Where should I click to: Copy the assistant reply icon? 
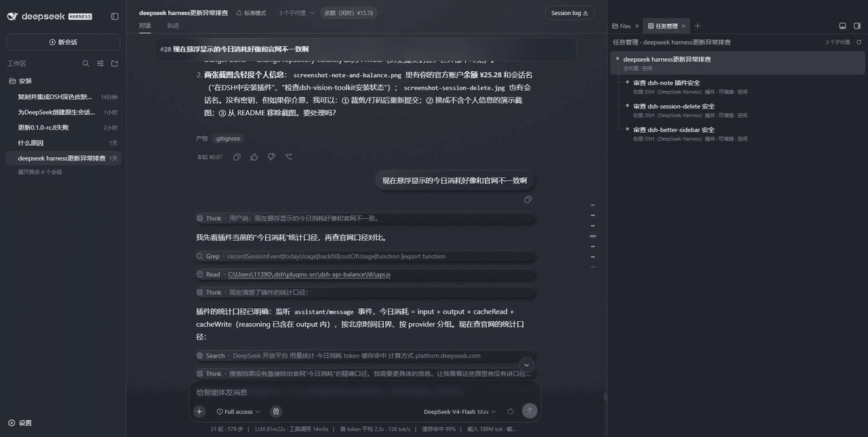tap(237, 157)
